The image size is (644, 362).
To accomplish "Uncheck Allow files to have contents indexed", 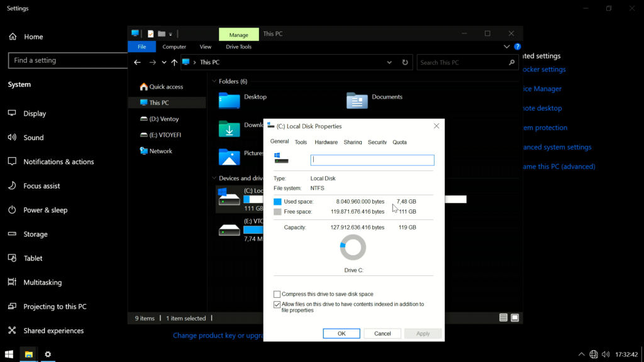I will [277, 304].
